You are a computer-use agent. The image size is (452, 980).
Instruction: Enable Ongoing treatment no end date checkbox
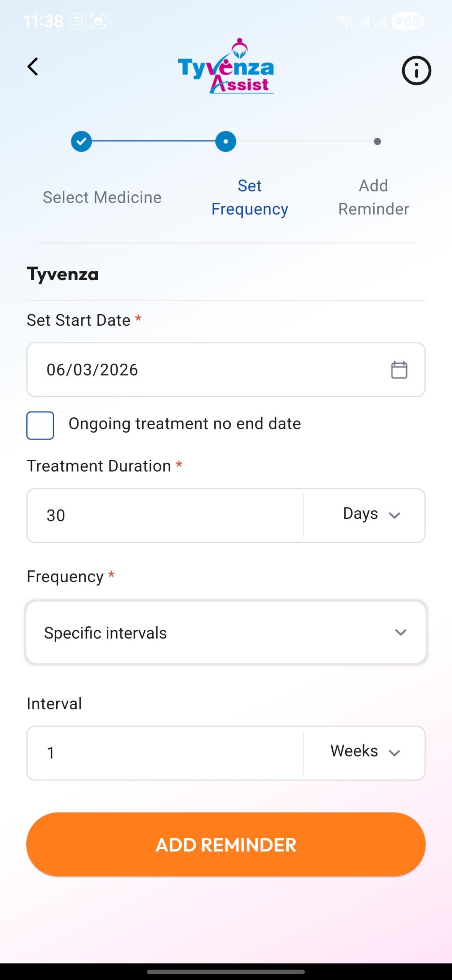click(x=40, y=425)
